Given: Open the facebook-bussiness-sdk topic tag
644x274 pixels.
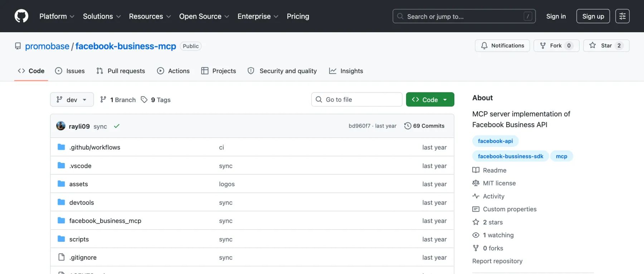Looking at the screenshot, I should coord(511,156).
